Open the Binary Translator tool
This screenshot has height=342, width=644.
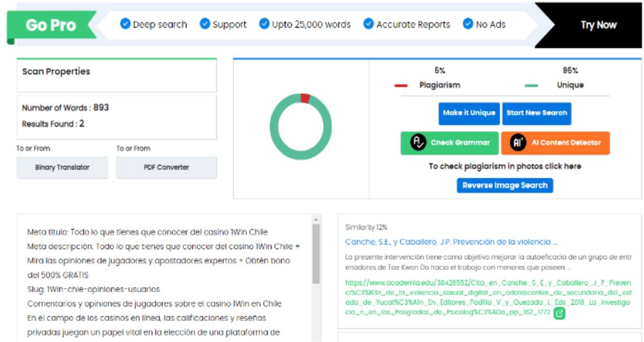point(62,168)
